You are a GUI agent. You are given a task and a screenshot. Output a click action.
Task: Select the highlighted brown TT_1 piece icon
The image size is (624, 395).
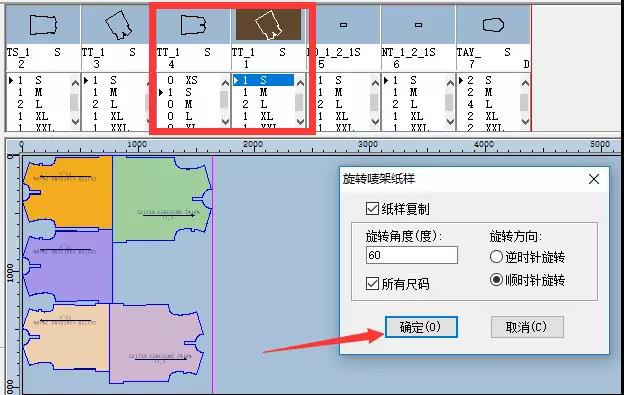(x=268, y=25)
